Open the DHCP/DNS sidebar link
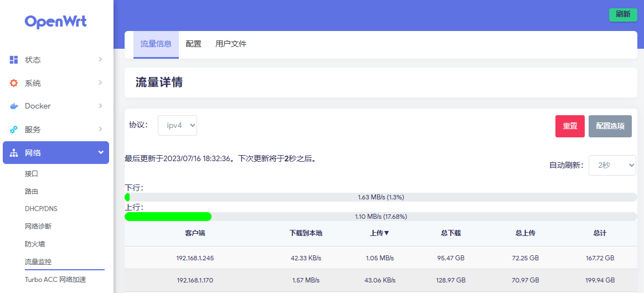 pyautogui.click(x=41, y=209)
